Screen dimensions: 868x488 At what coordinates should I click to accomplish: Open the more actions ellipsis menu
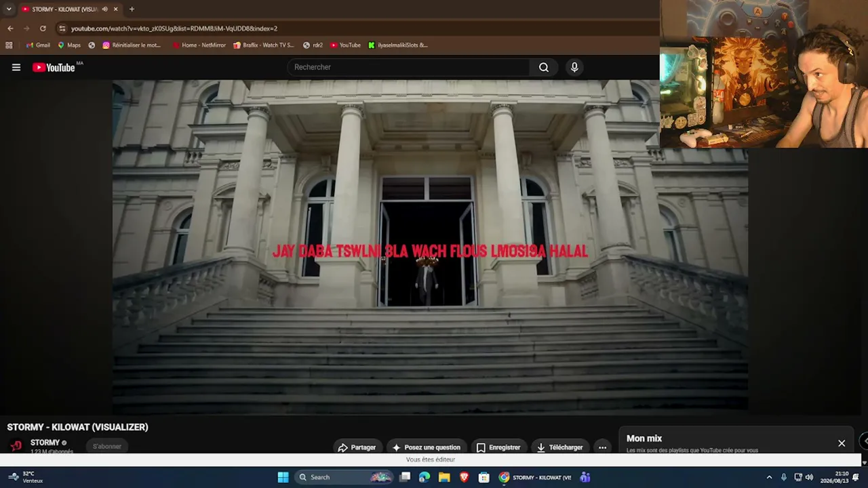point(602,447)
